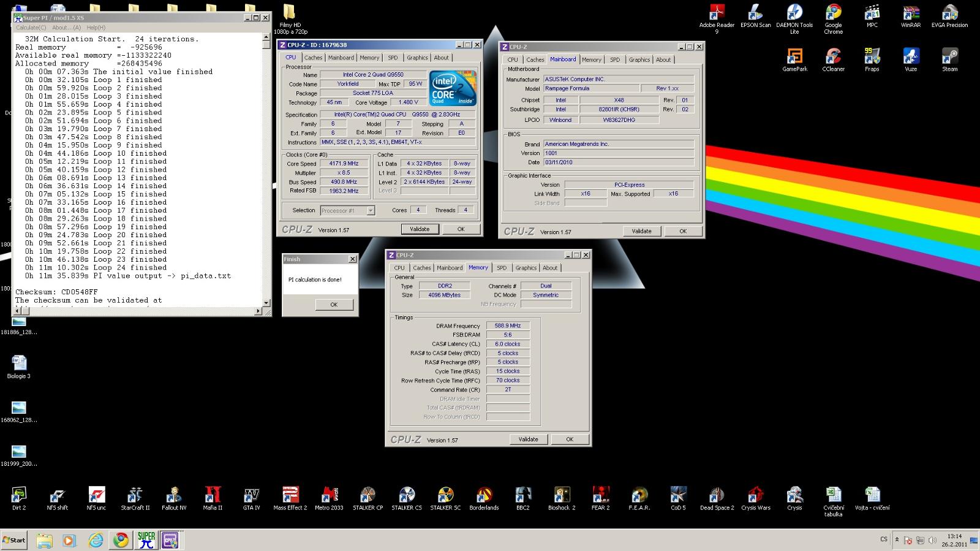Click Validate in CPU-Z Mainboard window
This screenshot has height=551, width=980.
641,231
